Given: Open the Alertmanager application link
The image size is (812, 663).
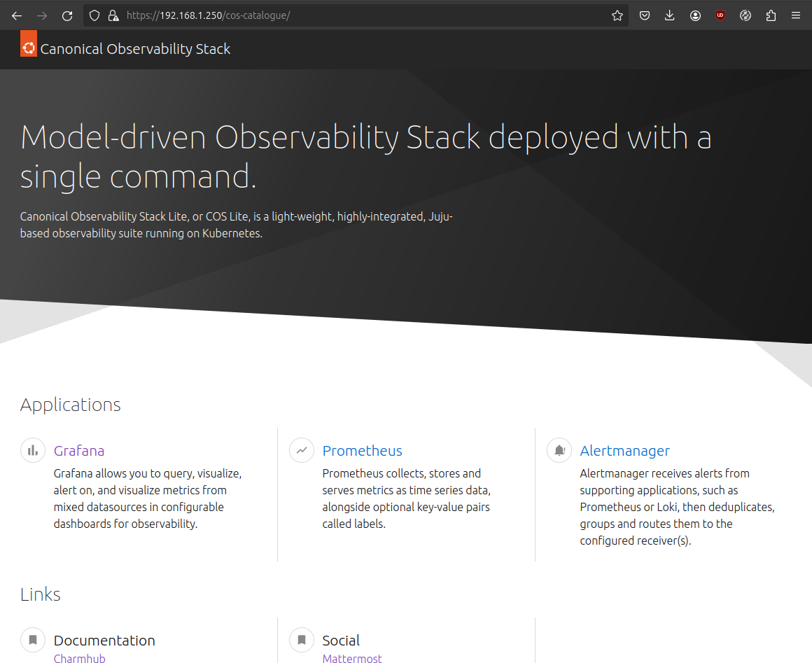Looking at the screenshot, I should click(624, 451).
